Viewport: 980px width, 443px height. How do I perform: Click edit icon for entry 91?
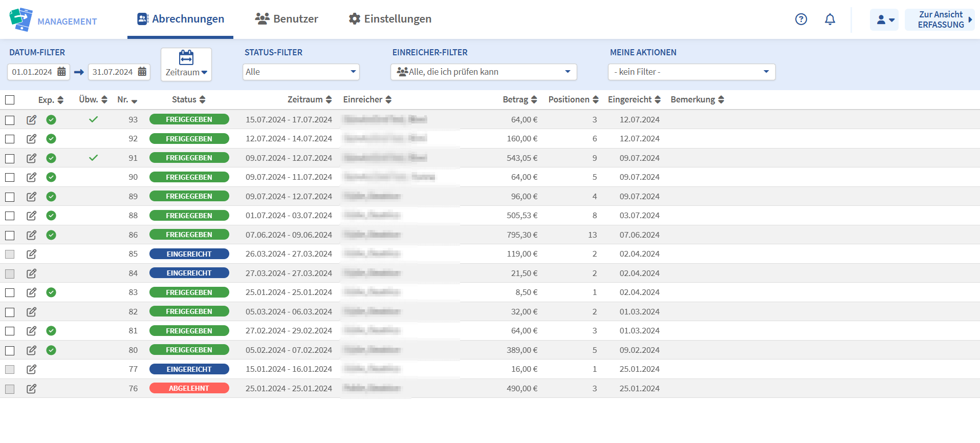(x=32, y=158)
